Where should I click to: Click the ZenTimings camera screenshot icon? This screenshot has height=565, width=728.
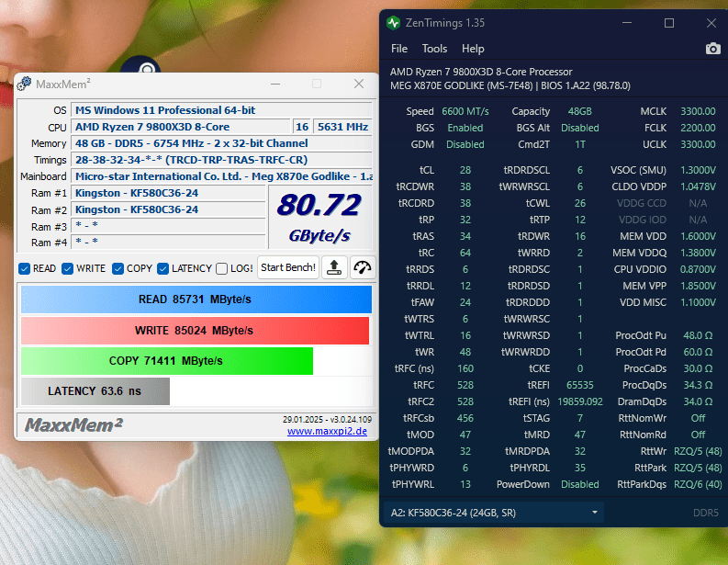[x=712, y=49]
